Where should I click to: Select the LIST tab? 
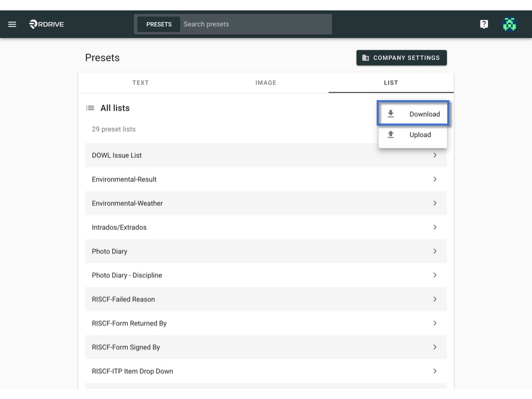(x=391, y=83)
